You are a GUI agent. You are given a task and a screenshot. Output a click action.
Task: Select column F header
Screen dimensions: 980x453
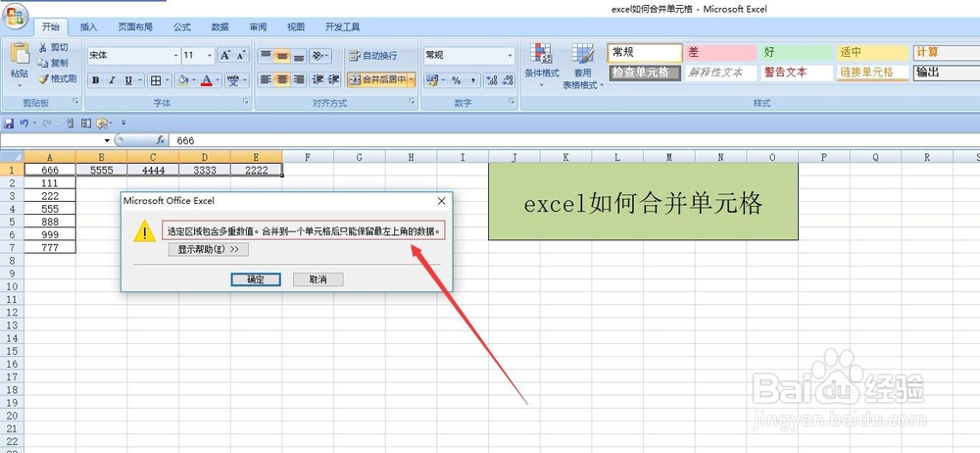(x=308, y=157)
